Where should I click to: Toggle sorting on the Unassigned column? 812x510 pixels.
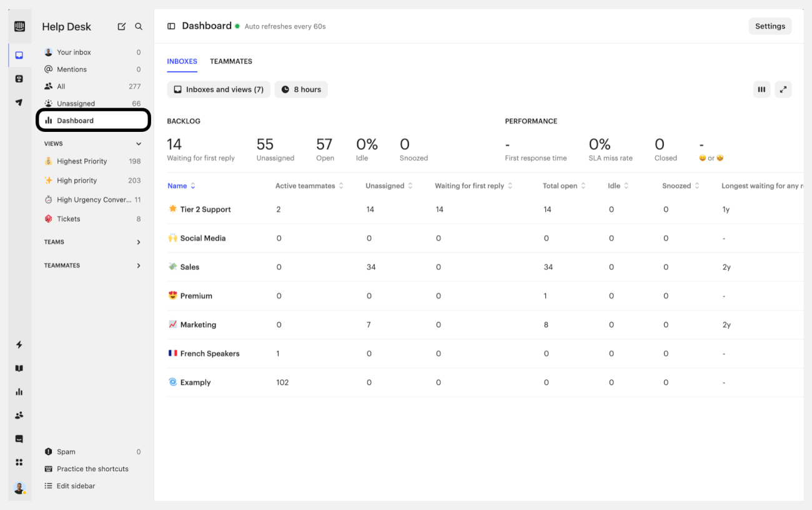409,186
